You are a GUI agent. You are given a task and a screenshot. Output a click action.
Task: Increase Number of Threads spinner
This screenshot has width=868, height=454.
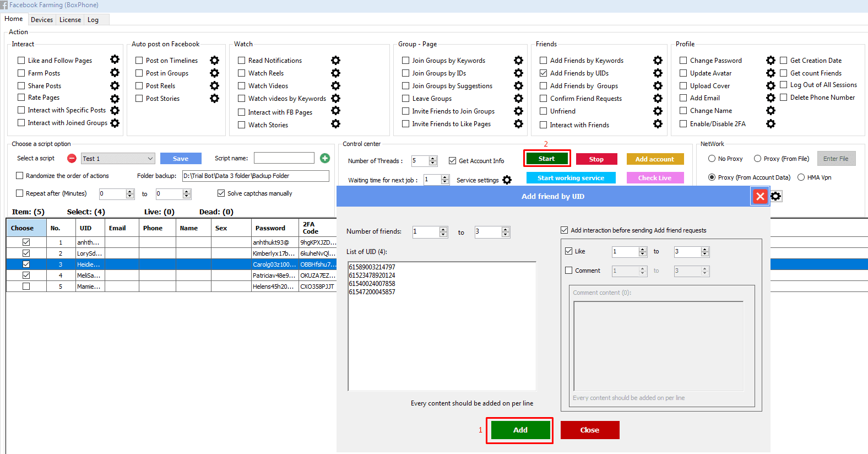click(x=433, y=159)
